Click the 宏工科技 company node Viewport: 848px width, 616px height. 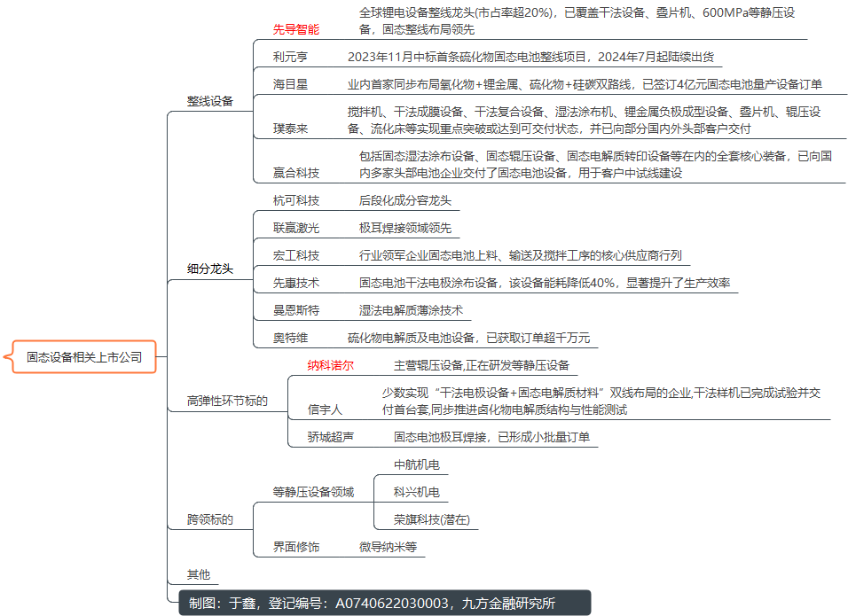[x=296, y=255]
